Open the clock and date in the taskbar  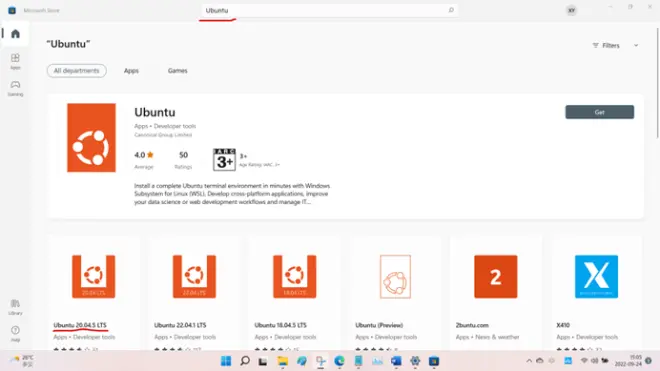628,361
